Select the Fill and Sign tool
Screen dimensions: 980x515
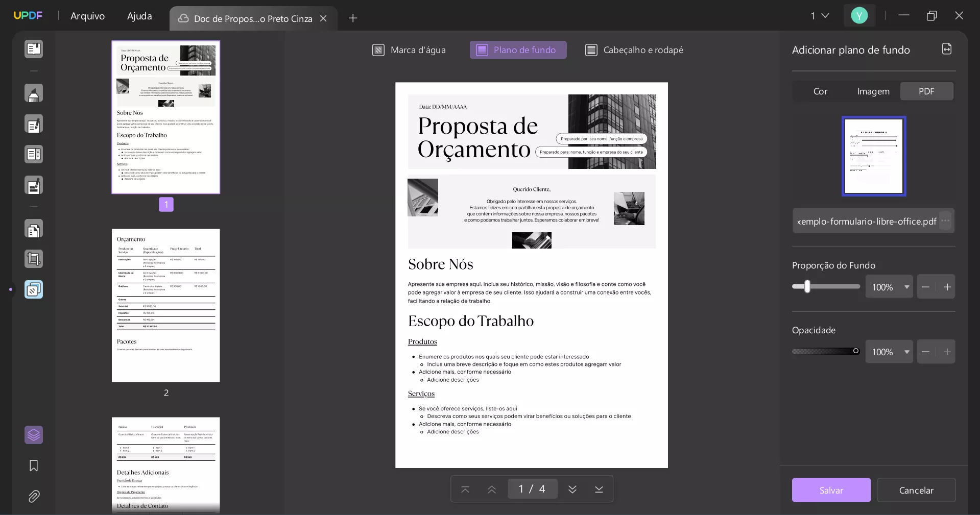click(x=34, y=185)
